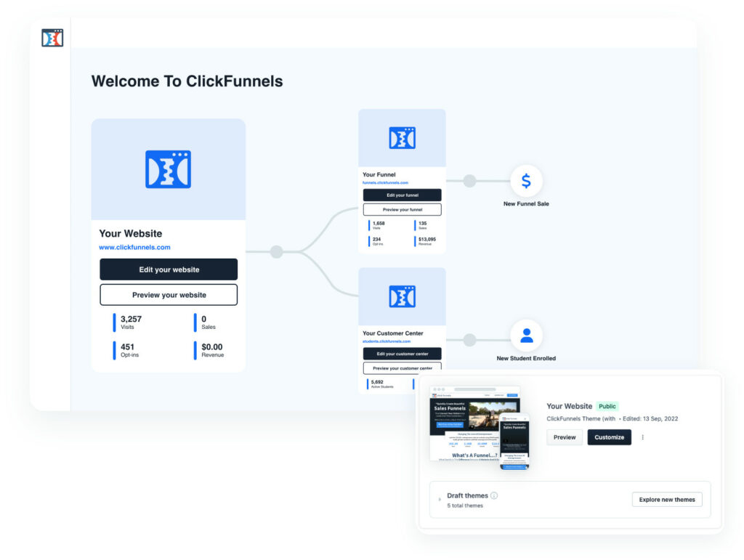Open the students.clickfunnels.com link
The image size is (744, 560).
pyautogui.click(x=387, y=341)
